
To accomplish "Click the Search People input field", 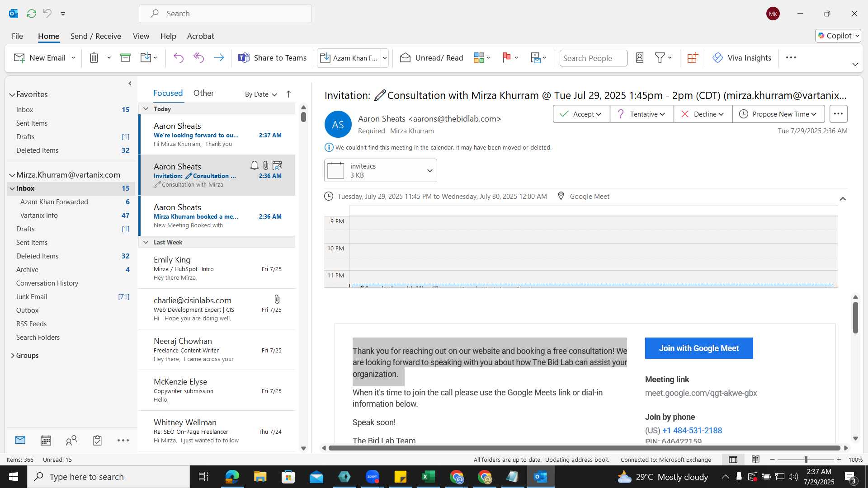I will [593, 58].
